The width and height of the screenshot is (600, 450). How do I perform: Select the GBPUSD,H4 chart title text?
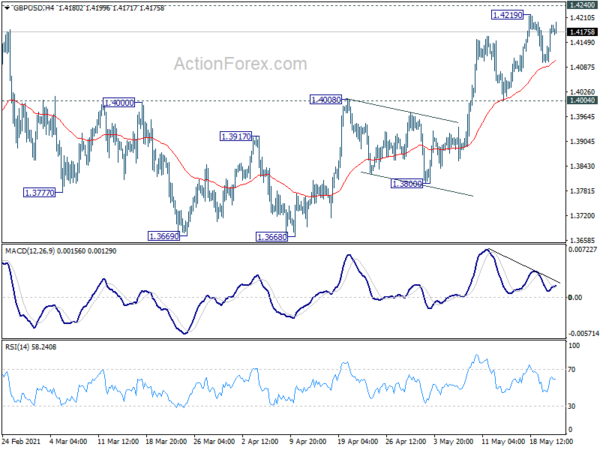click(x=33, y=8)
